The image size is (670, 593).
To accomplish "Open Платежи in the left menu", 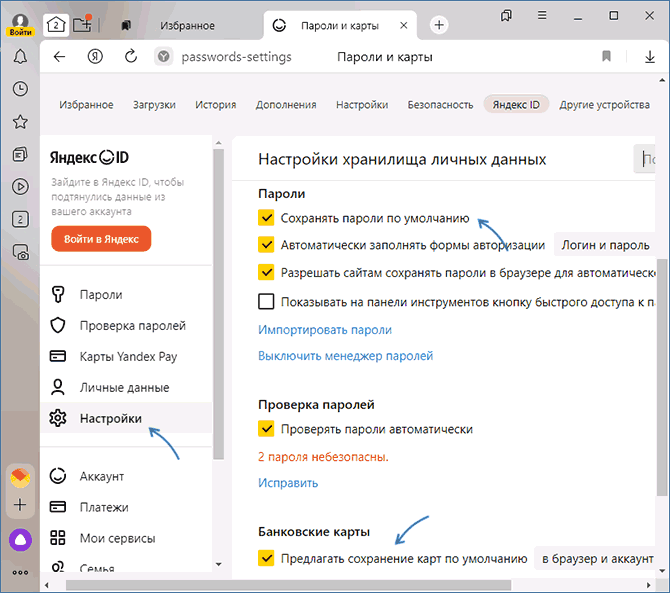I will [x=126, y=507].
